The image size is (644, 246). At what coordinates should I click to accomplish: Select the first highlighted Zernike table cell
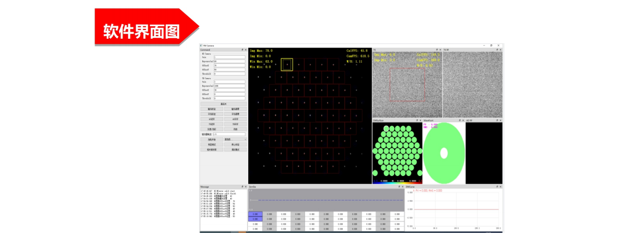click(255, 214)
